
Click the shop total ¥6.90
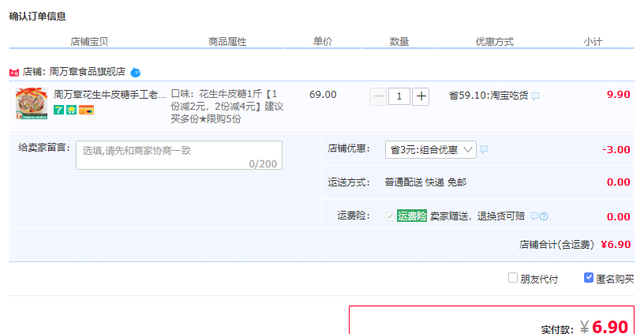[x=616, y=245]
